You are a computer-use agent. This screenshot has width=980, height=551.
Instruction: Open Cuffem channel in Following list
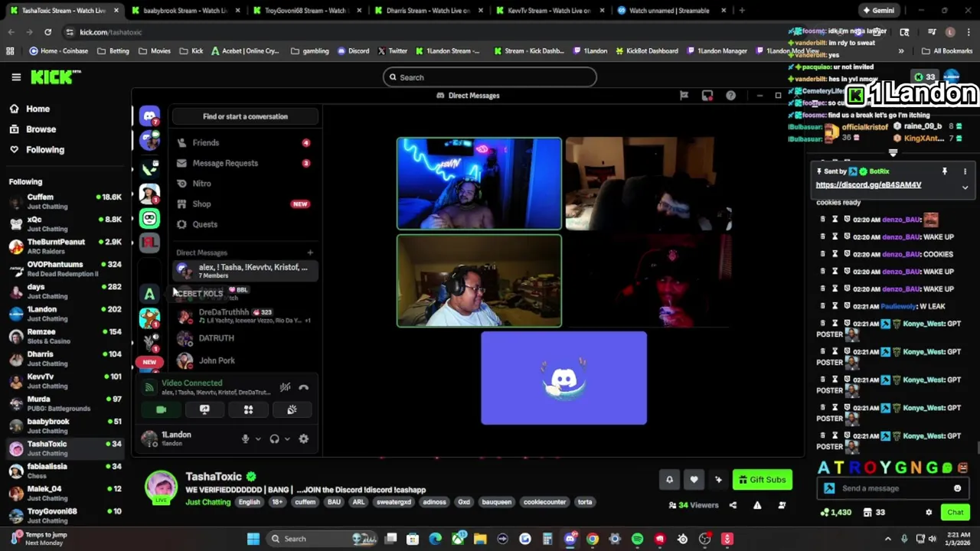(x=65, y=201)
